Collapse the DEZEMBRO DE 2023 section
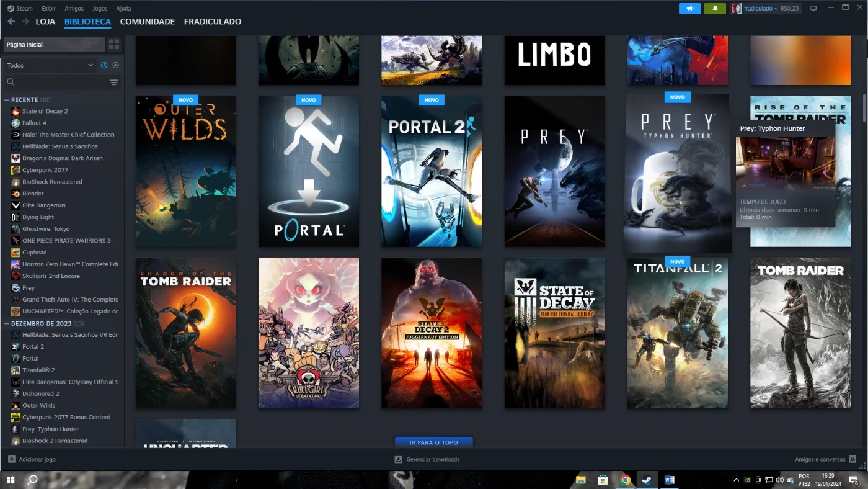The image size is (868, 489). pos(7,323)
